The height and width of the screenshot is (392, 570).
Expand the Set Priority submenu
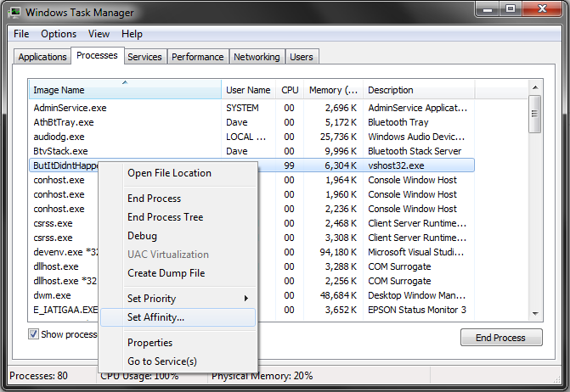[178, 299]
